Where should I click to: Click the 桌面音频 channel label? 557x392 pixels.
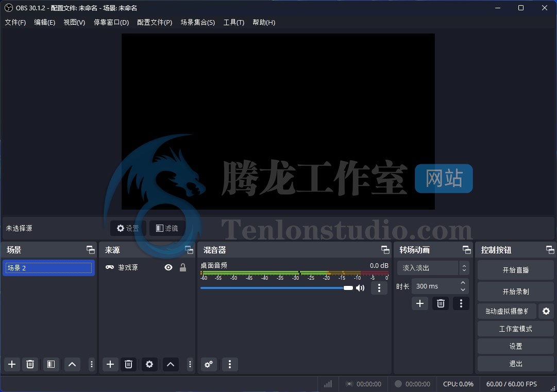[x=214, y=266]
